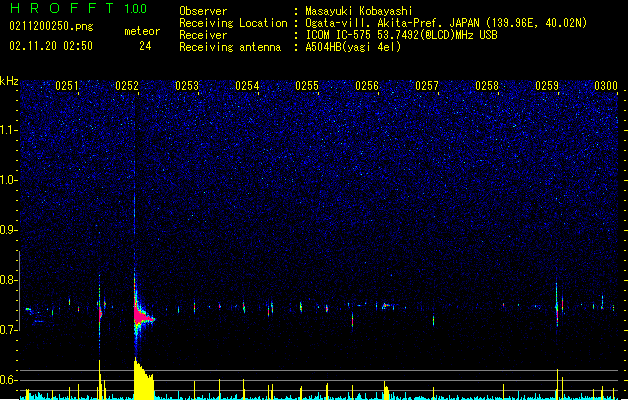
Task: Click the date stamp 02.11.20 02:50
Action: pos(51,46)
